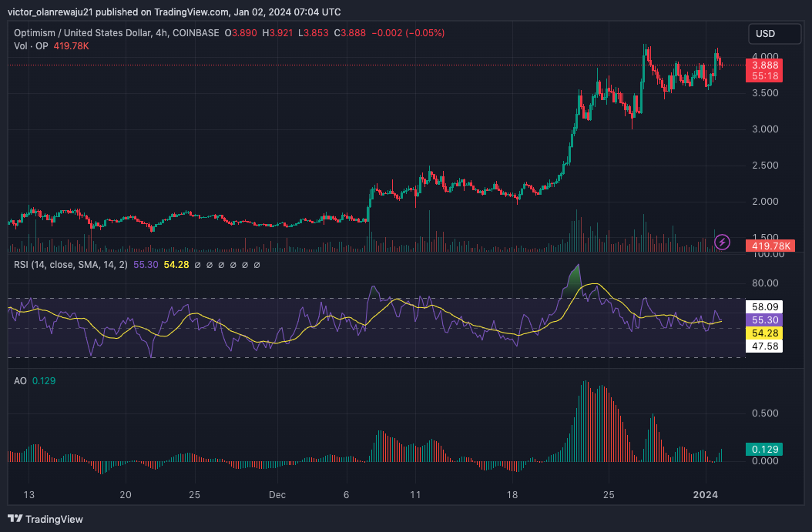Screen dimensions: 812x532
Task: Click the 2.500 price axis label
Action: pyautogui.click(x=765, y=166)
